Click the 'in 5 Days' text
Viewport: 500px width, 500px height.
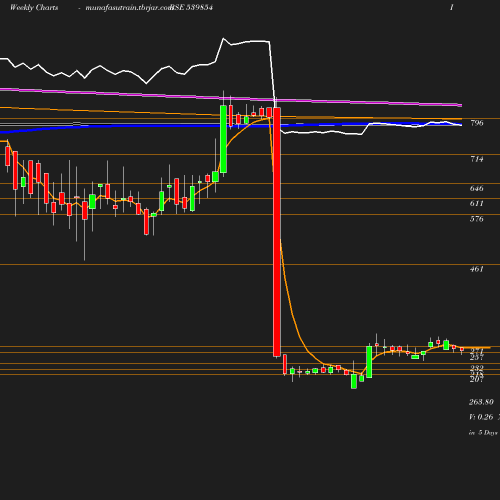(483, 433)
